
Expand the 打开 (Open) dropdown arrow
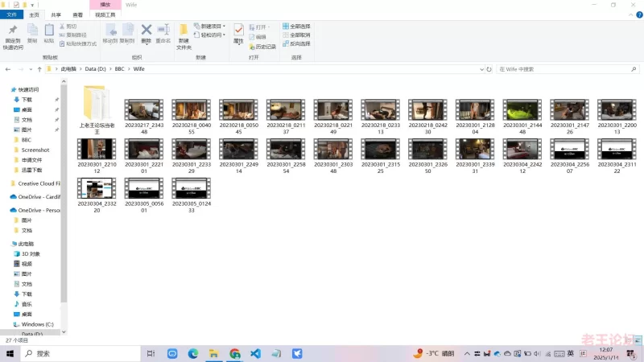pyautogui.click(x=269, y=27)
